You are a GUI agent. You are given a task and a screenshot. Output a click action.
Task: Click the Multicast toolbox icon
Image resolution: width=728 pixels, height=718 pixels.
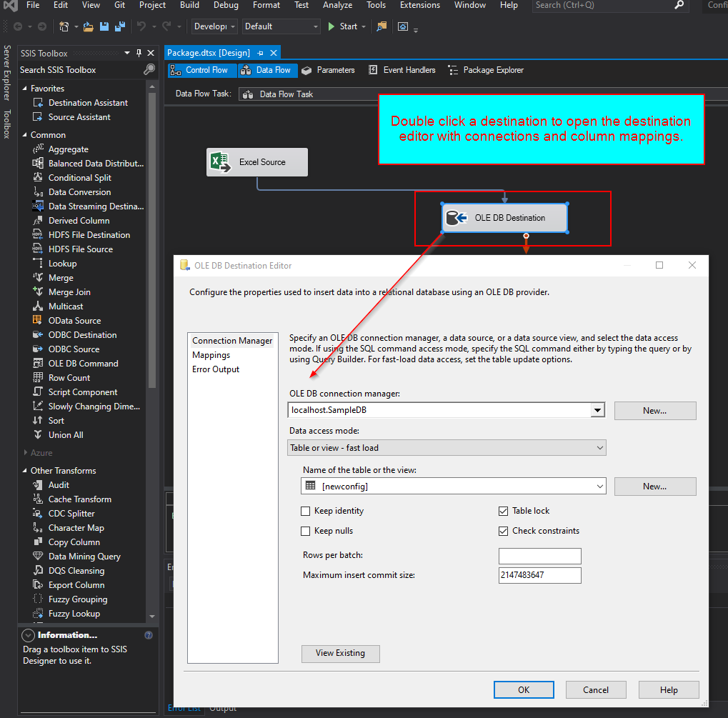[38, 306]
